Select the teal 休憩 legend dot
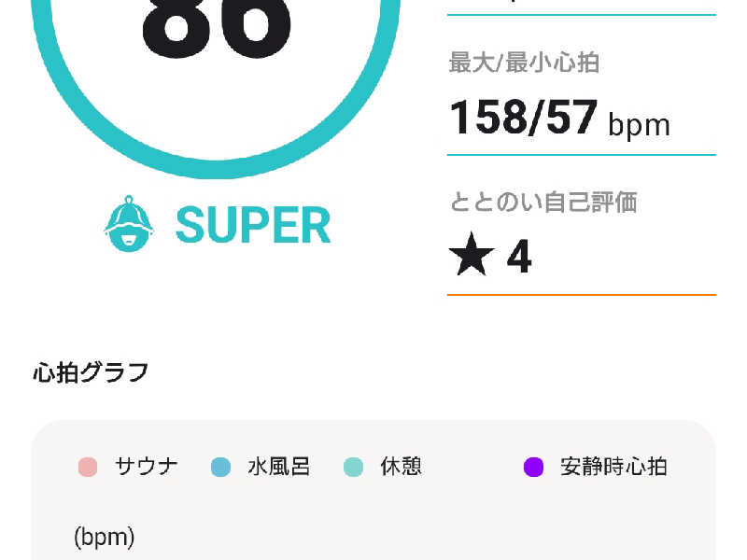This screenshot has width=747, height=560. [354, 468]
